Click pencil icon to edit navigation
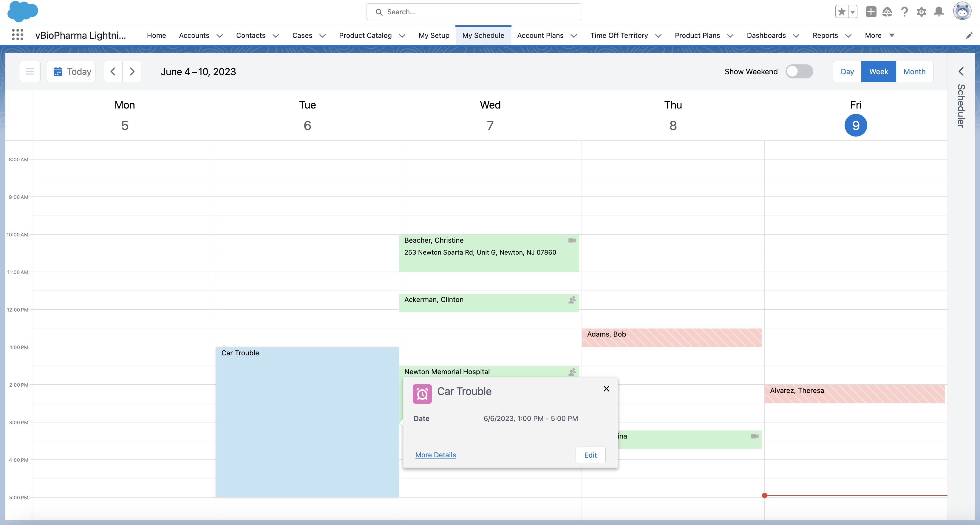Image resolution: width=980 pixels, height=525 pixels. 969,36
